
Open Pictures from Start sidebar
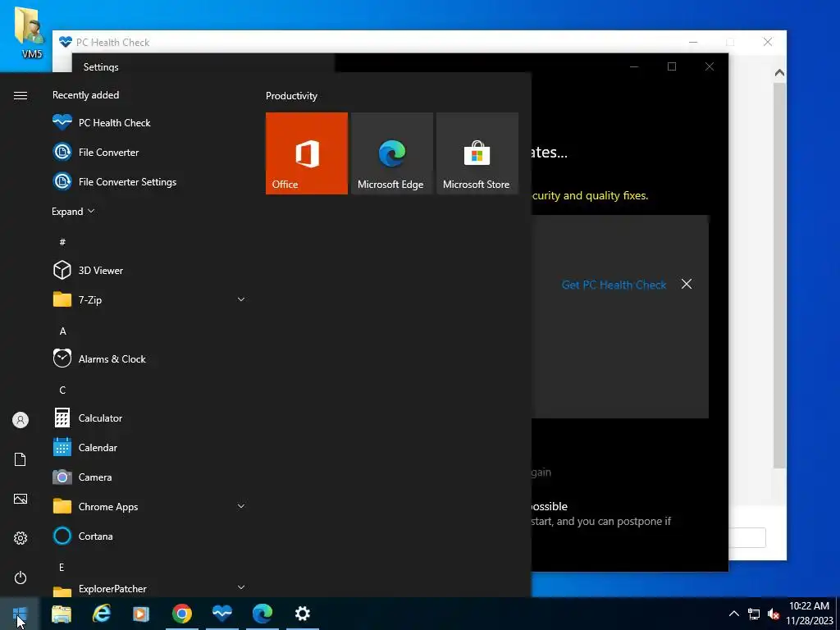21,499
